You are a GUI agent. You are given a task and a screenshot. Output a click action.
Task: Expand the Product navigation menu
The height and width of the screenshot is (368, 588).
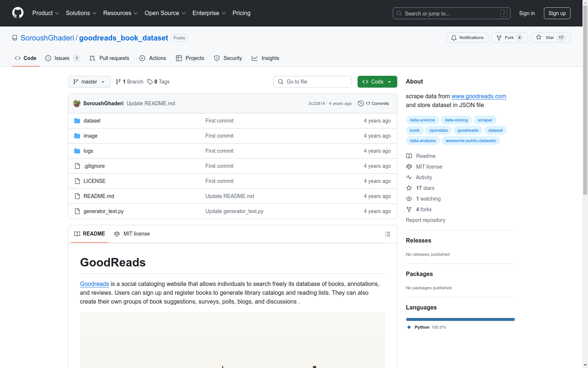(x=46, y=13)
